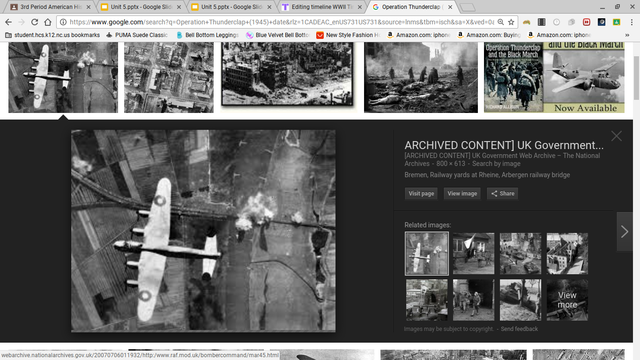Screen dimensions: 640x360
Task: Select the Operation Thunderclap Google tab
Action: click(412, 7)
